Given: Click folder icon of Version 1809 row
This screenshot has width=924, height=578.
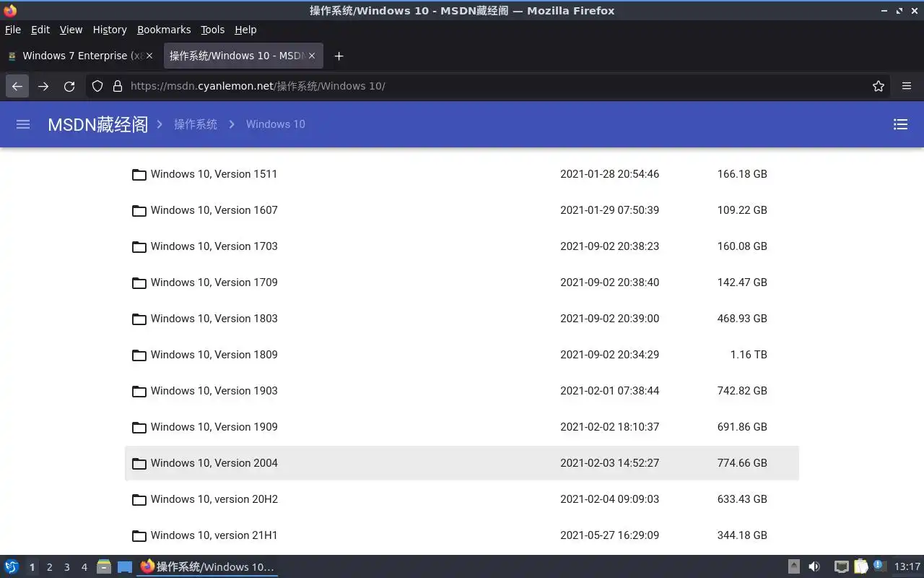Looking at the screenshot, I should coord(139,355).
